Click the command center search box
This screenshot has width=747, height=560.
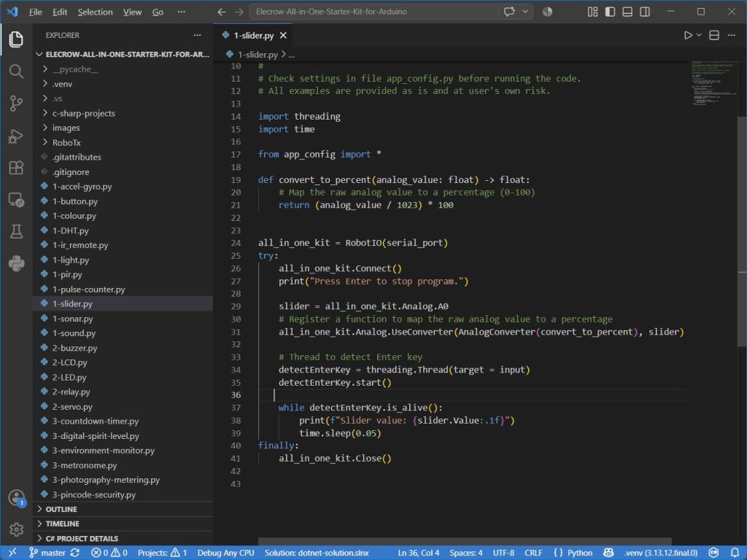click(374, 12)
